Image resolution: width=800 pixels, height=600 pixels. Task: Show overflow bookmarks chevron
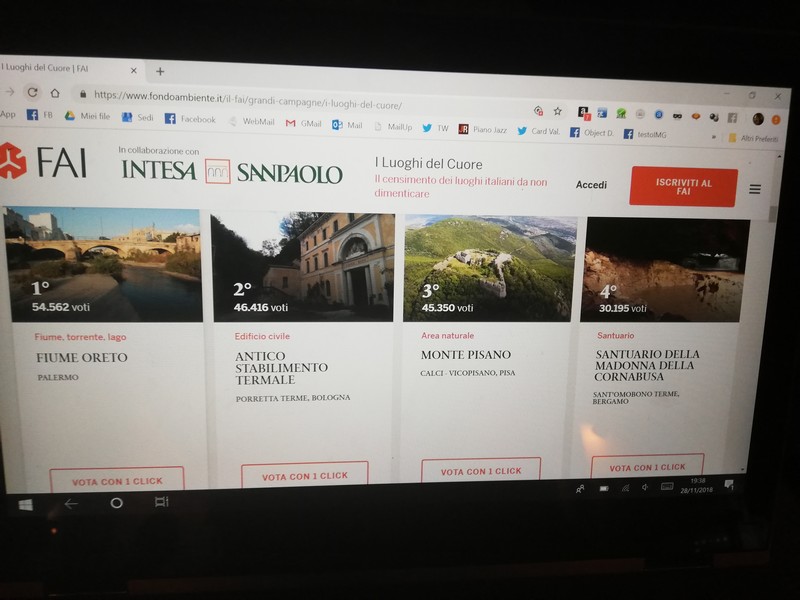(714, 137)
